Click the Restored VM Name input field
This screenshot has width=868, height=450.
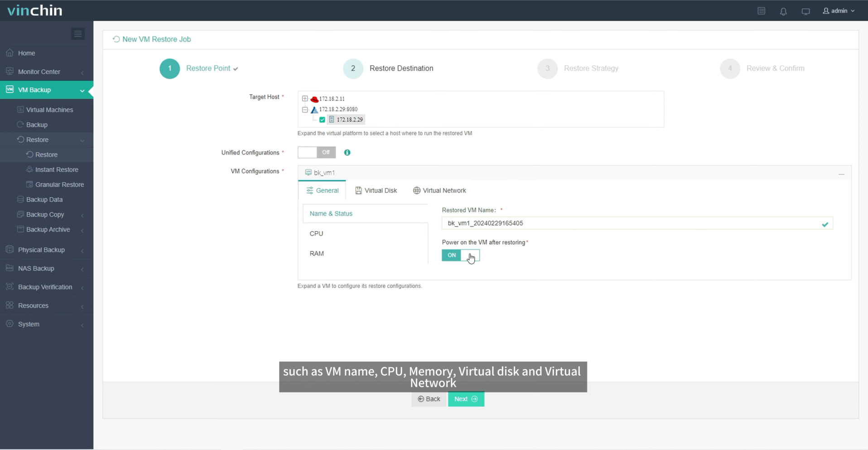[x=637, y=223]
